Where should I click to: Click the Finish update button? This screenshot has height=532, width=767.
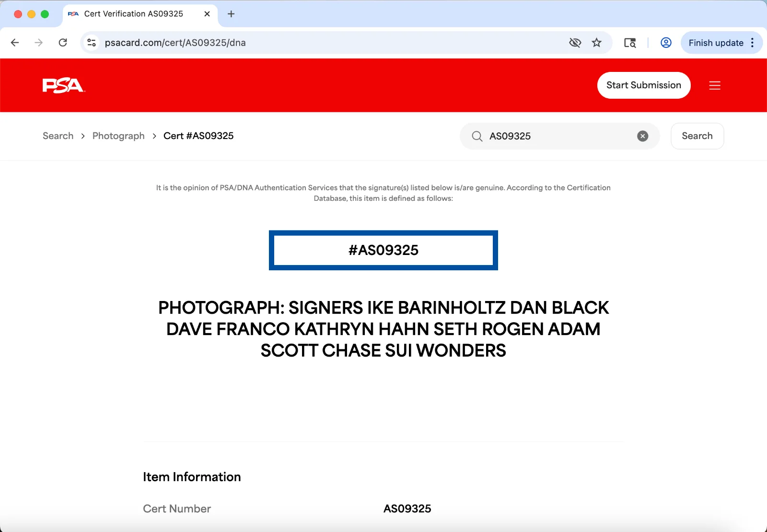pyautogui.click(x=716, y=43)
